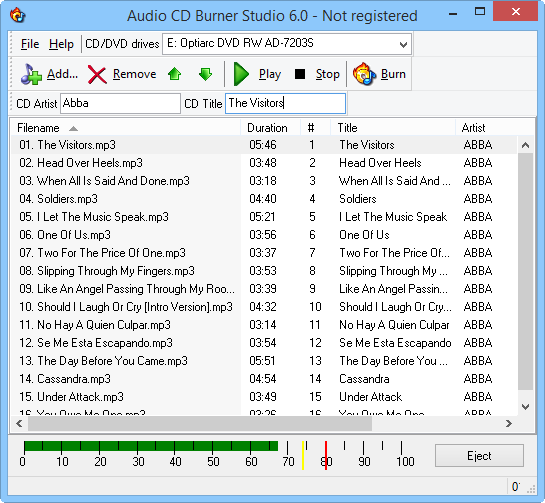Select 09. Like An Angel Passing row
The image size is (545, 503).
point(264,289)
